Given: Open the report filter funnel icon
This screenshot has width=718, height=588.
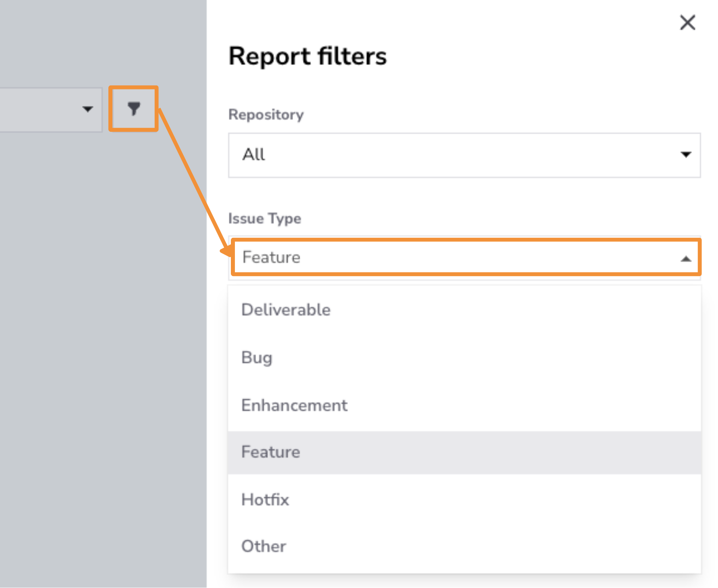Looking at the screenshot, I should (134, 109).
